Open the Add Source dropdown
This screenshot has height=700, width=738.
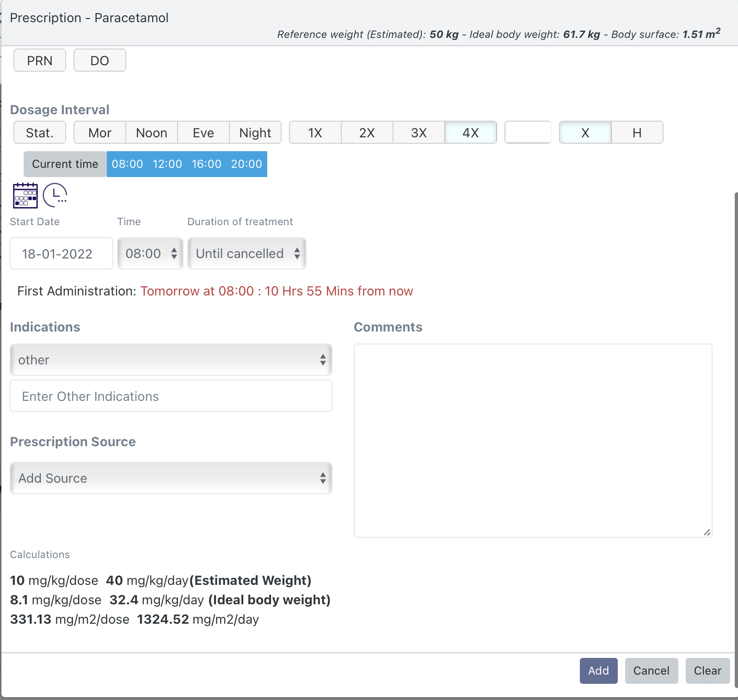[x=171, y=478]
